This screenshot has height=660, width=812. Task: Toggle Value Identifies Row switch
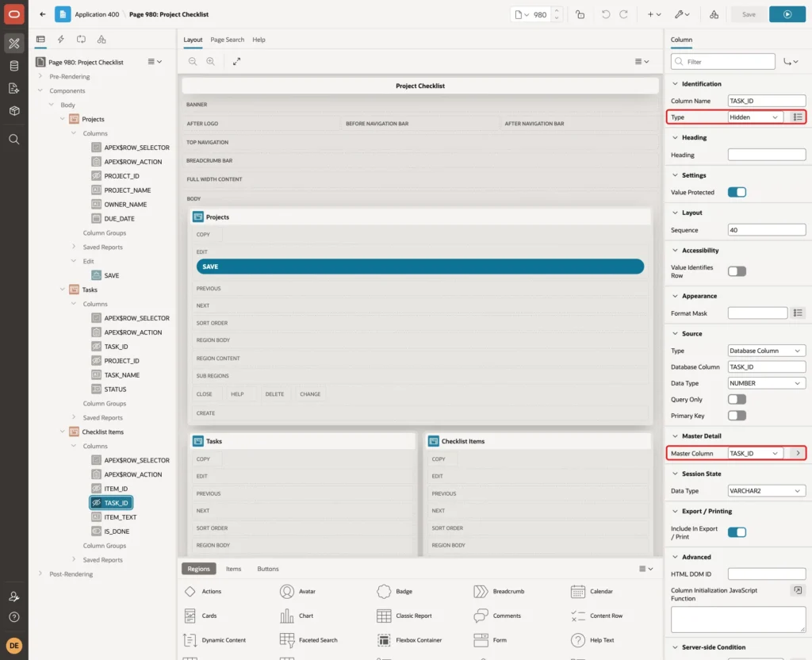click(737, 271)
